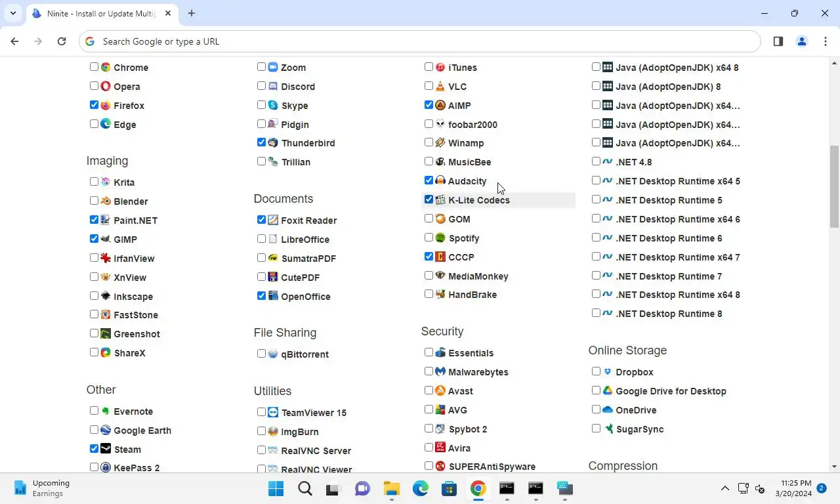This screenshot has width=840, height=504.
Task: Tick the LibreOffice checkbox
Action: [261, 239]
